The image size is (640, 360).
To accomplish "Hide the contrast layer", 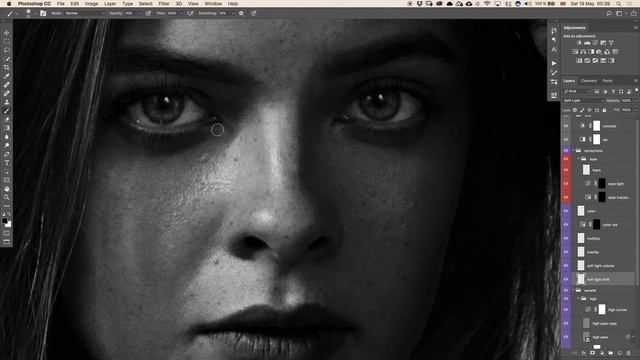I will (566, 126).
